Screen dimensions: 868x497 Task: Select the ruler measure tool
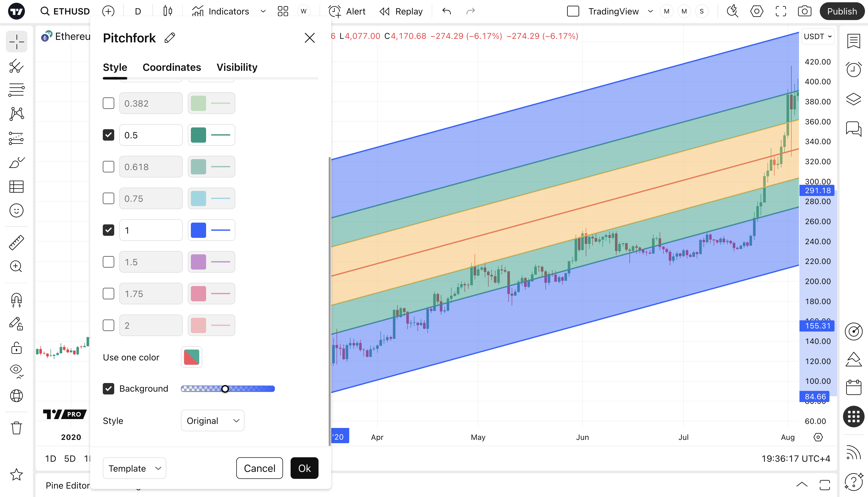pos(16,243)
